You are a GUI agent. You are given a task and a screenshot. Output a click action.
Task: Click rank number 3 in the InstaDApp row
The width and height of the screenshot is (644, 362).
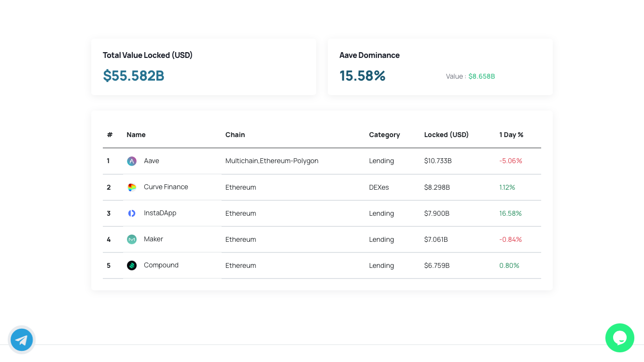point(109,213)
